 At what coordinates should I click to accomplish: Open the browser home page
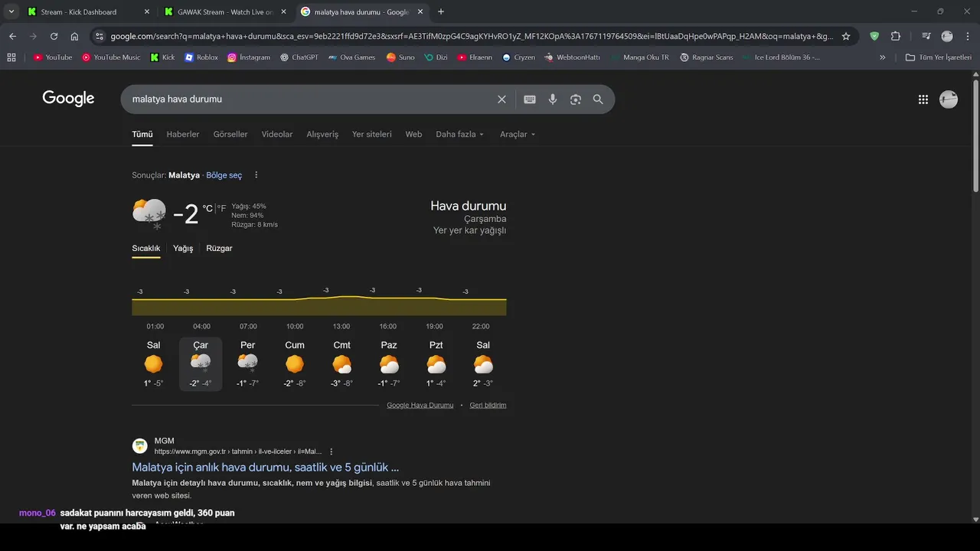click(x=74, y=36)
